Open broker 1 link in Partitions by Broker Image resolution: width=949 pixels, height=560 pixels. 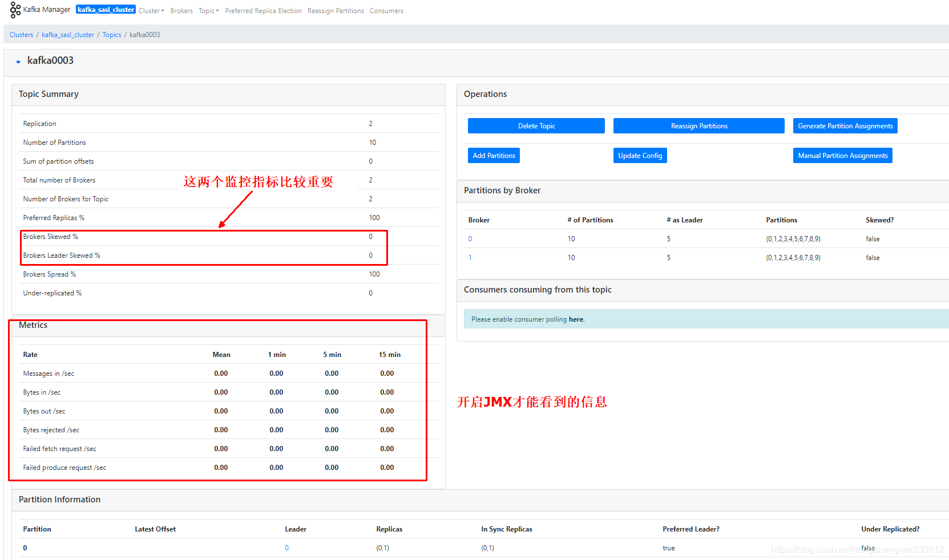pyautogui.click(x=470, y=258)
